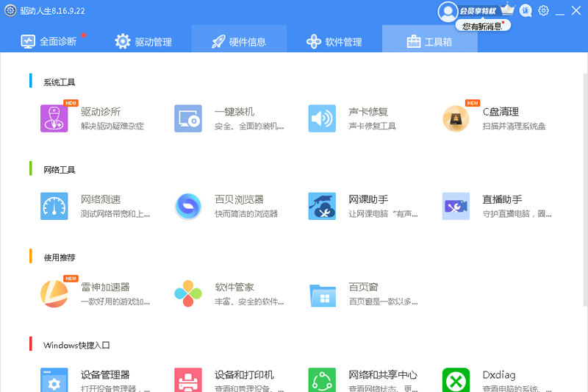Click the 一键装机 title text
The height and width of the screenshot is (392, 588).
tap(234, 112)
